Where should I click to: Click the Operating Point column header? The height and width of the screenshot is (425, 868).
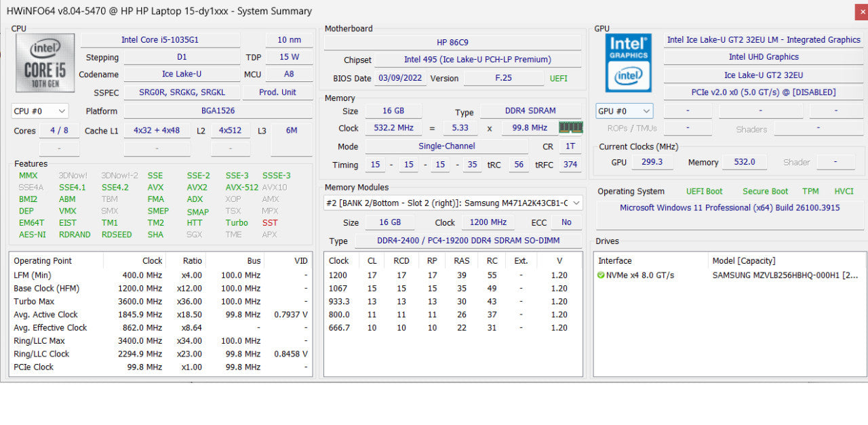pos(56,260)
